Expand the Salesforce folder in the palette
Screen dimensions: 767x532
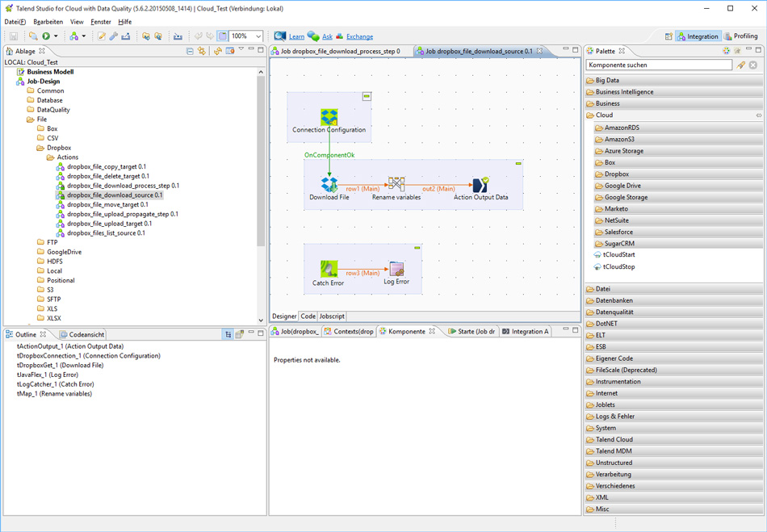[678, 232]
